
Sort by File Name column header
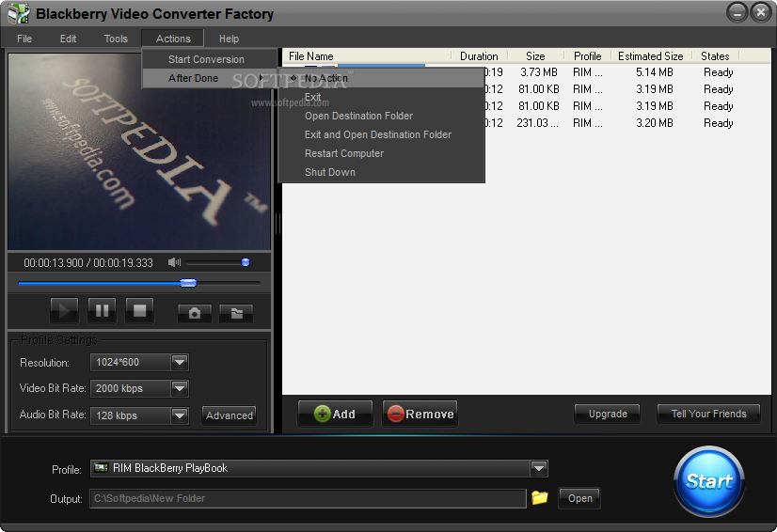(367, 56)
